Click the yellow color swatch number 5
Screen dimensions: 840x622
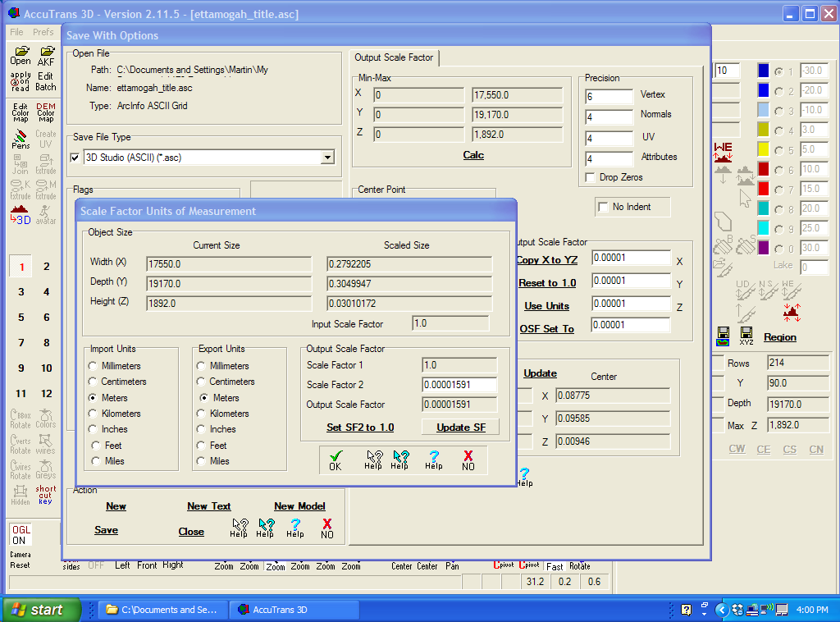click(763, 149)
